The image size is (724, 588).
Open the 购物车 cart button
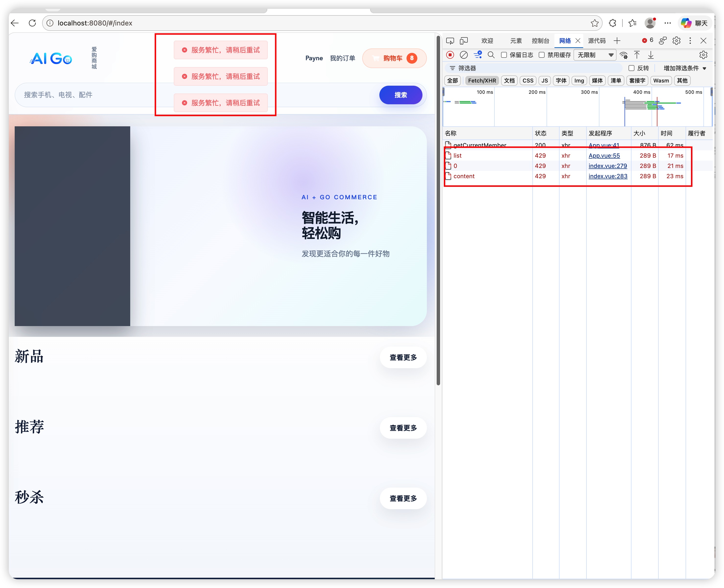[x=394, y=58]
